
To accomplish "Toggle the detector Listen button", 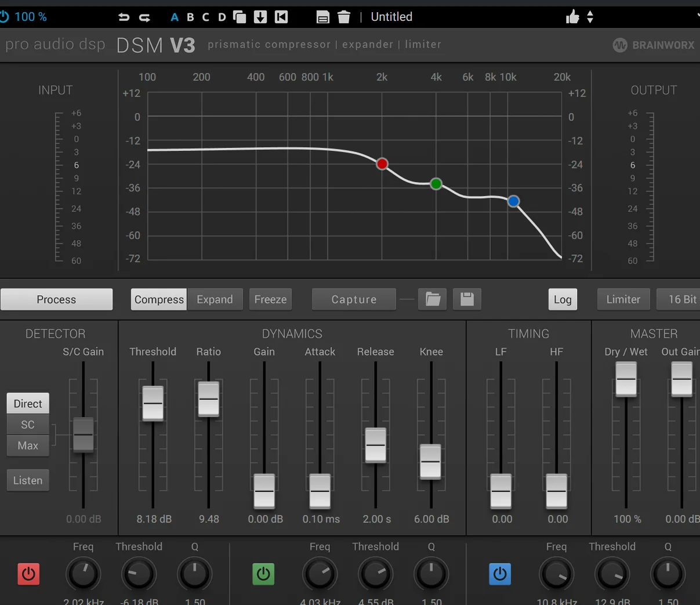I will click(x=28, y=480).
